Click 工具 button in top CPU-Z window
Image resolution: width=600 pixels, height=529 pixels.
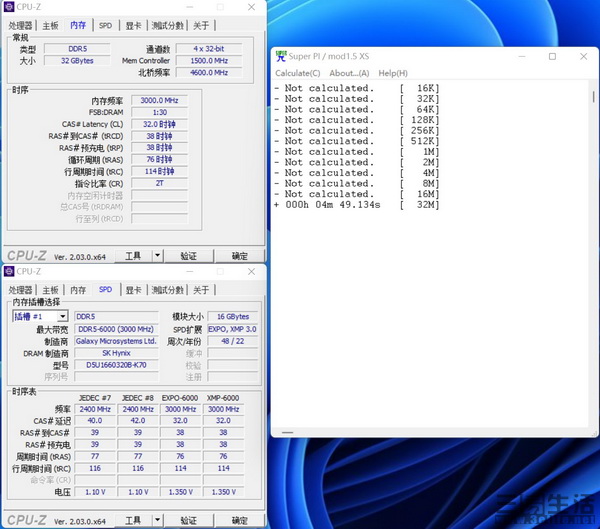133,256
